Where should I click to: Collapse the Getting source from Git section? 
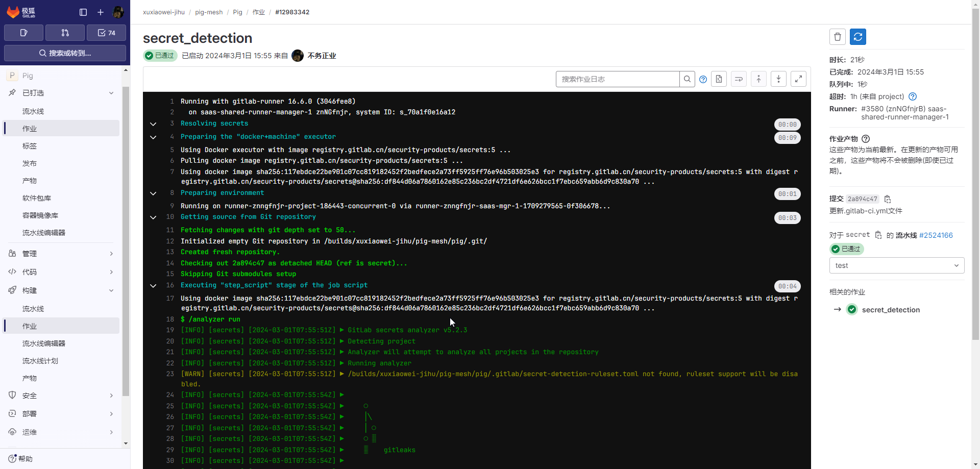tap(153, 217)
